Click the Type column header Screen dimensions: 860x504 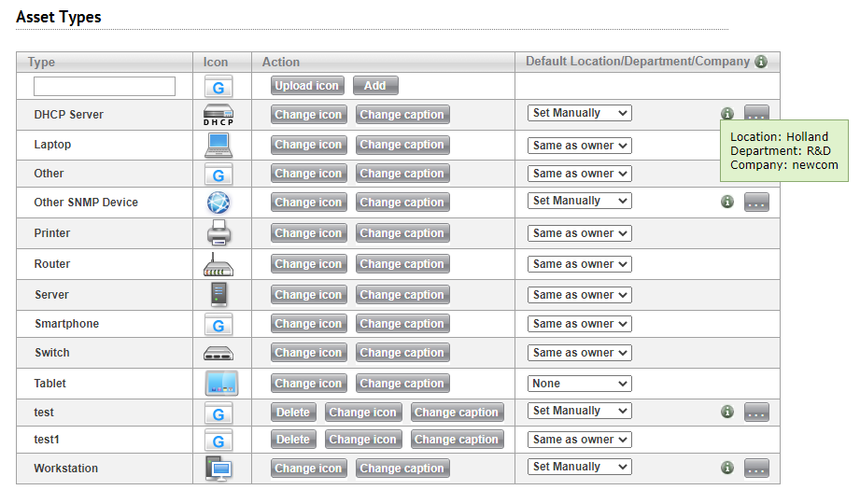[x=42, y=62]
